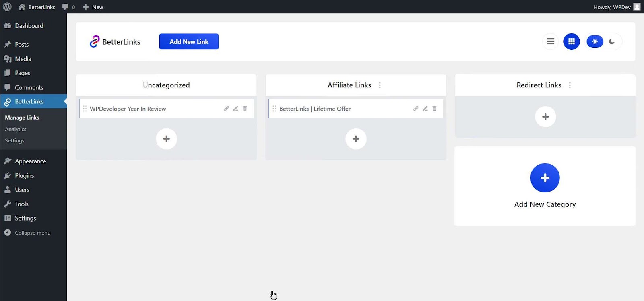Open Posts in the sidebar
This screenshot has height=301, width=644.
tap(33, 44)
